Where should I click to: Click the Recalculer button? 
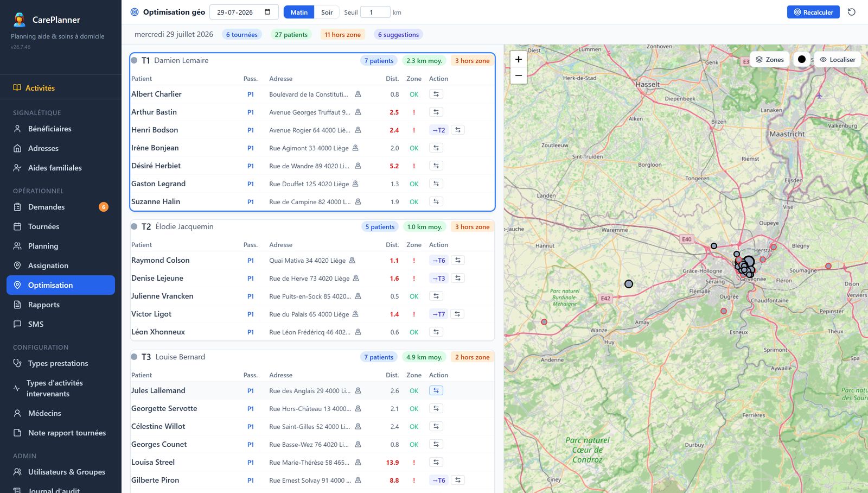[x=813, y=12]
